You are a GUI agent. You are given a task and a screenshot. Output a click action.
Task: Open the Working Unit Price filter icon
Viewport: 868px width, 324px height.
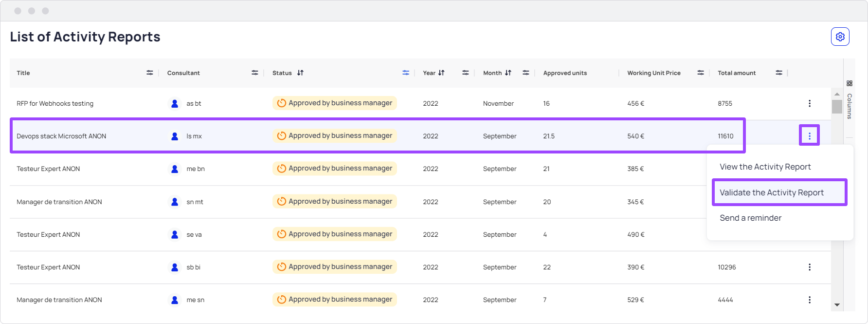(701, 73)
